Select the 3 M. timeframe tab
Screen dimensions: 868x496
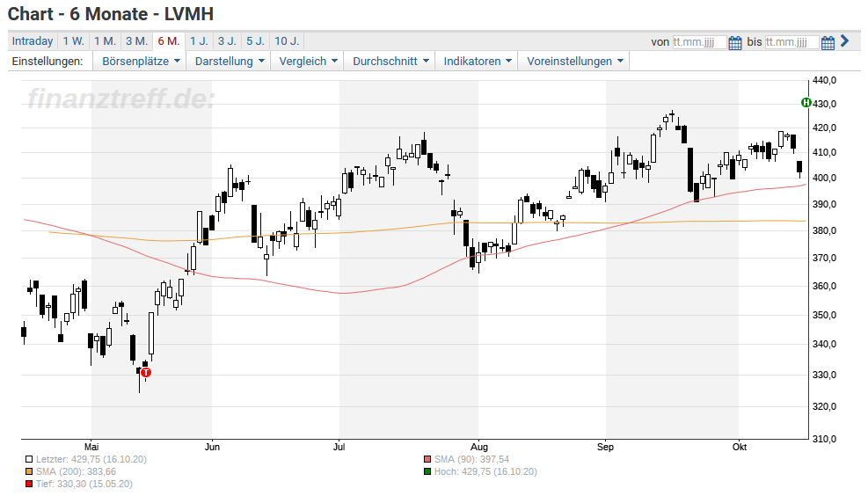tap(136, 41)
